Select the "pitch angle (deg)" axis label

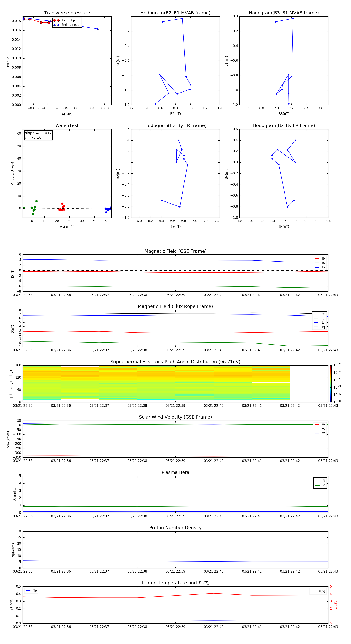tap(11, 384)
